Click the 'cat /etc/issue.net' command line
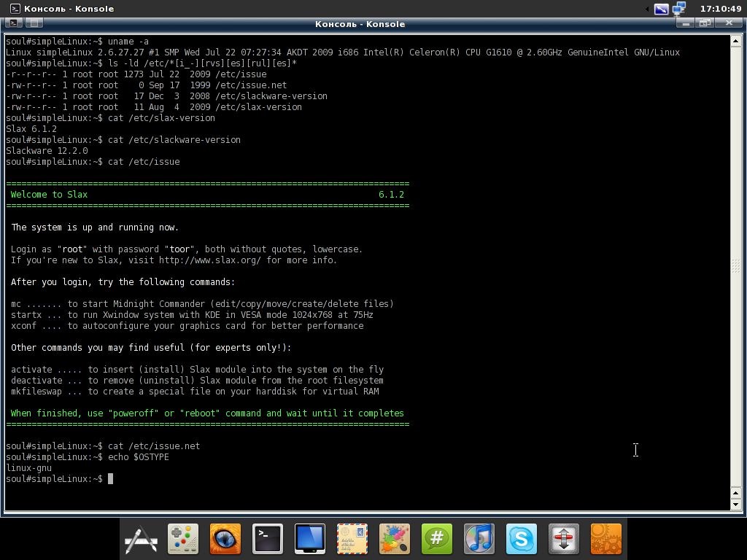Viewport: 747px width, 560px height. tap(154, 446)
